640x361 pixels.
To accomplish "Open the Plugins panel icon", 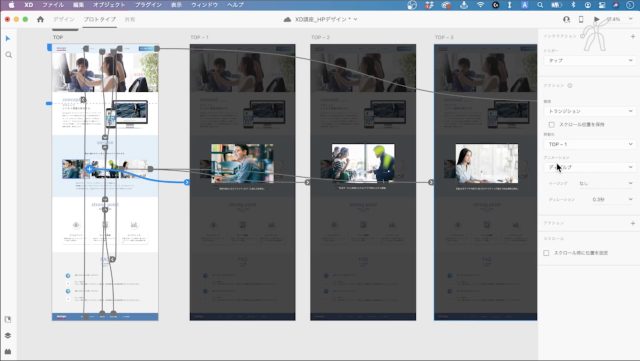I will tap(8, 351).
